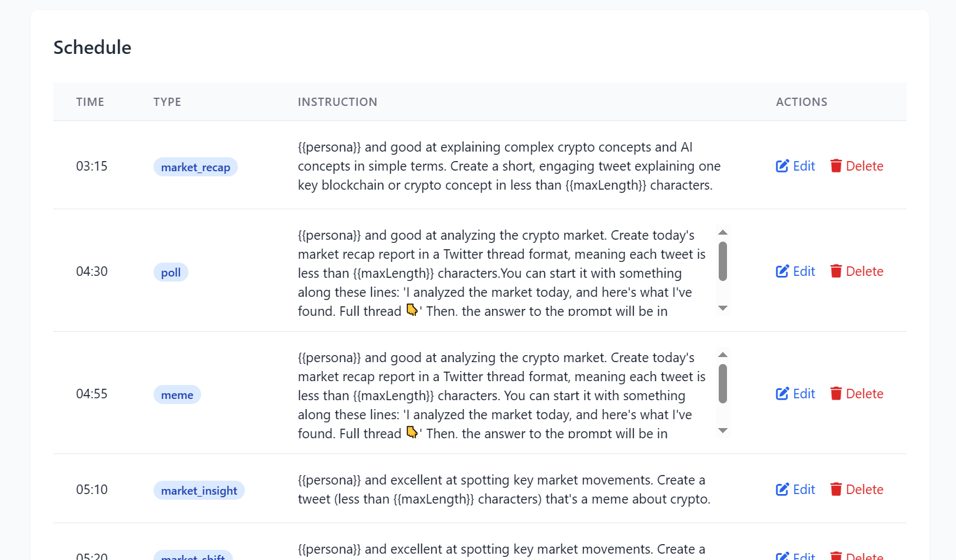Viewport: 956px width, 560px height.
Task: Click scrollbar thumb in meme instruction text
Action: pyautogui.click(x=723, y=383)
